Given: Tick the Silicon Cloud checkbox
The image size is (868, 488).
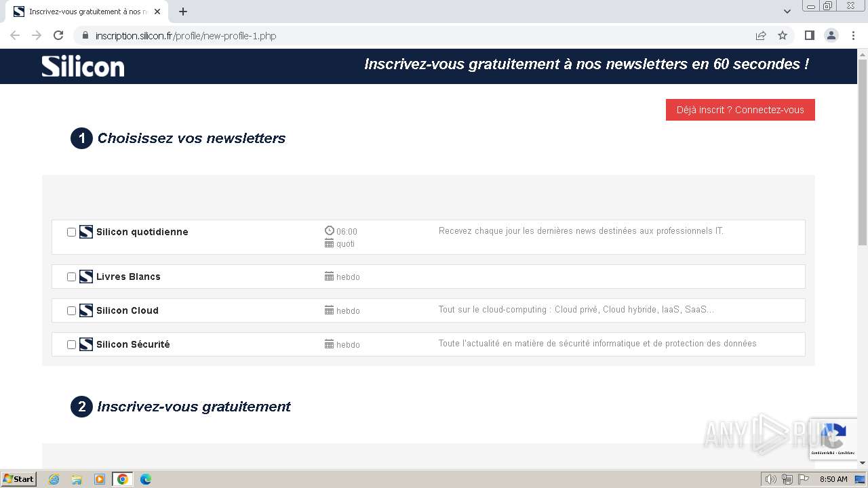Looking at the screenshot, I should point(71,310).
